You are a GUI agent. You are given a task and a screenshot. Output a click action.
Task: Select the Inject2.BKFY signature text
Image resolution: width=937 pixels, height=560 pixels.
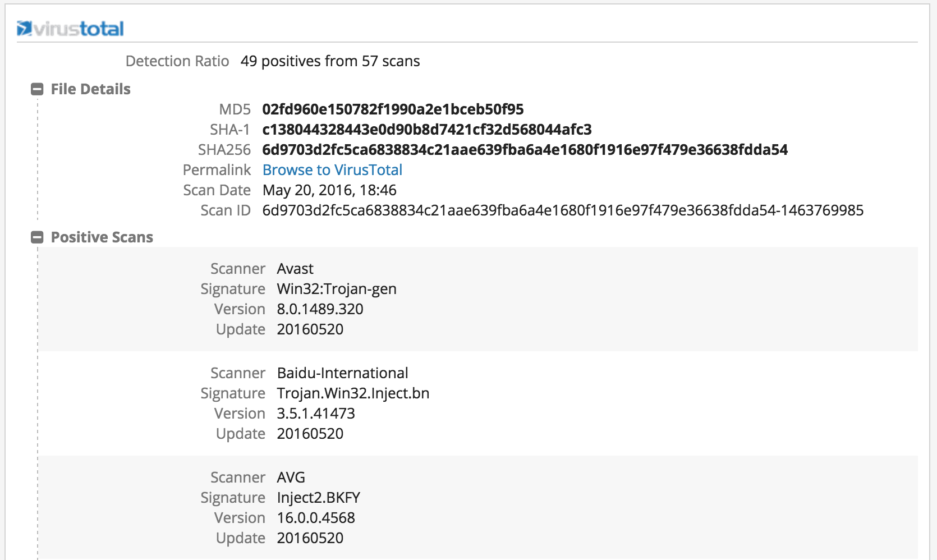coord(318,498)
